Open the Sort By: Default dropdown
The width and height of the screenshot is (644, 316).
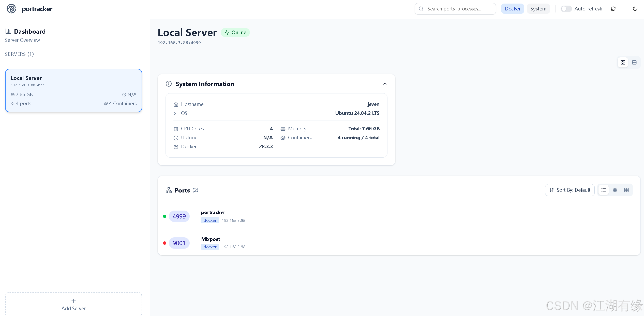coord(570,190)
